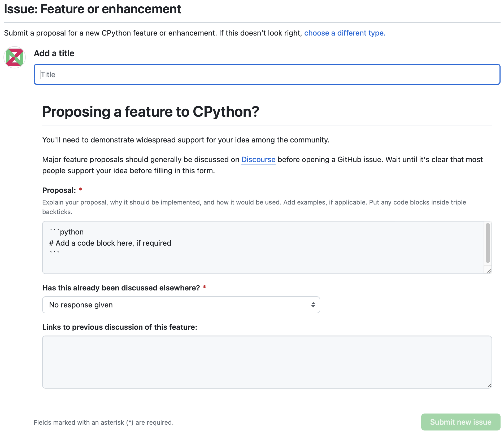Image resolution: width=504 pixels, height=435 pixels.
Task: Click the up-down arrows in the discussed-elsewhere select
Action: point(313,305)
